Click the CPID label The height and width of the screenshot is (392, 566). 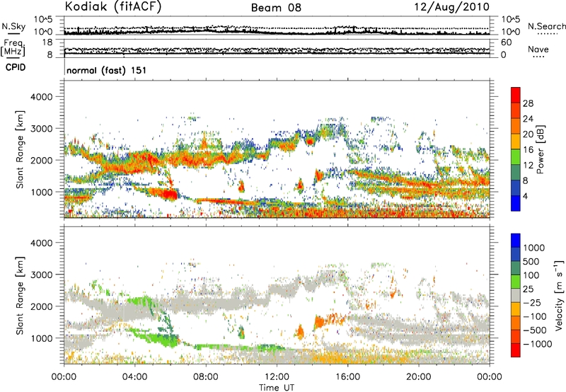(x=16, y=67)
